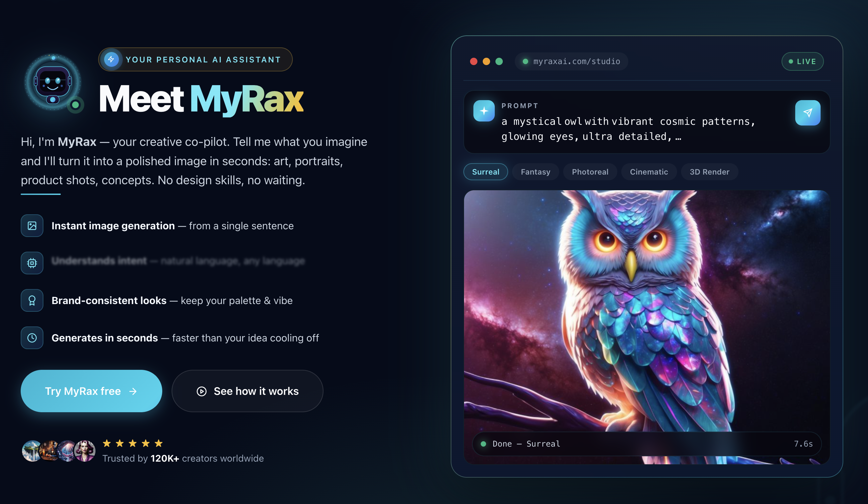Click the green window dot
The image size is (868, 504).
[x=499, y=61]
